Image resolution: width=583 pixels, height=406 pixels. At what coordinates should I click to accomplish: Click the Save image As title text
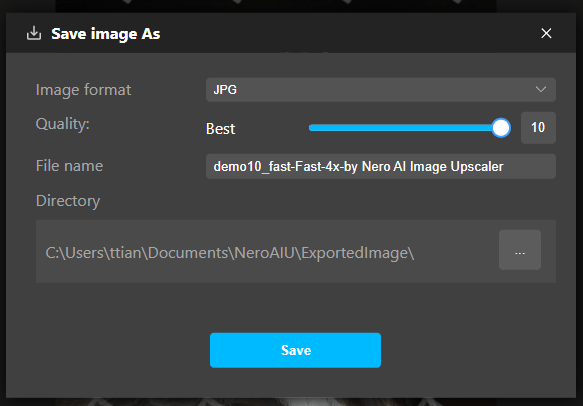tap(106, 34)
